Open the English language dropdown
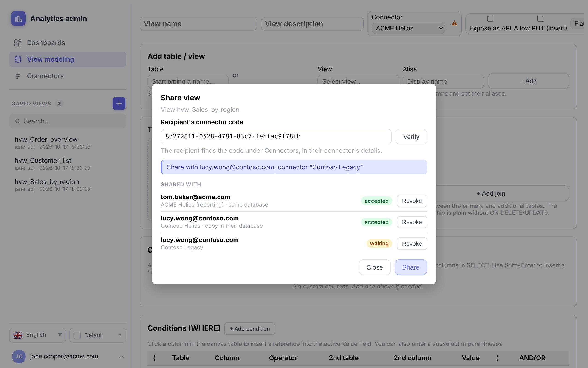 click(38, 335)
